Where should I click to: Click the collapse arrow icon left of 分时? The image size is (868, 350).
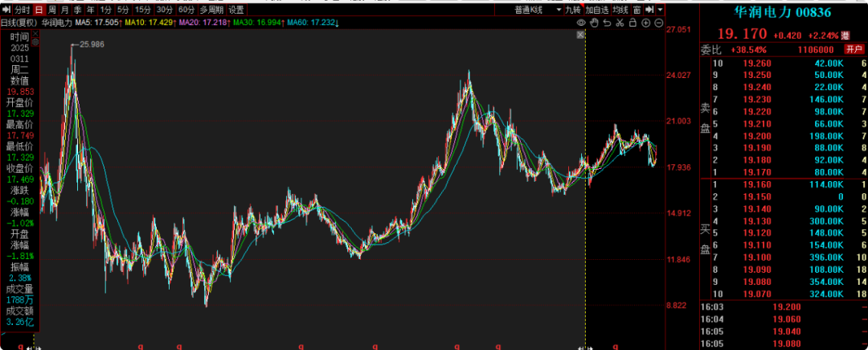point(6,10)
